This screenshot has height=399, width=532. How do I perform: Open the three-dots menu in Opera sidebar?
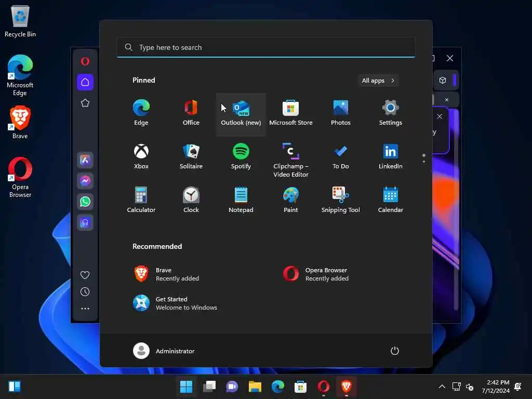click(x=85, y=309)
